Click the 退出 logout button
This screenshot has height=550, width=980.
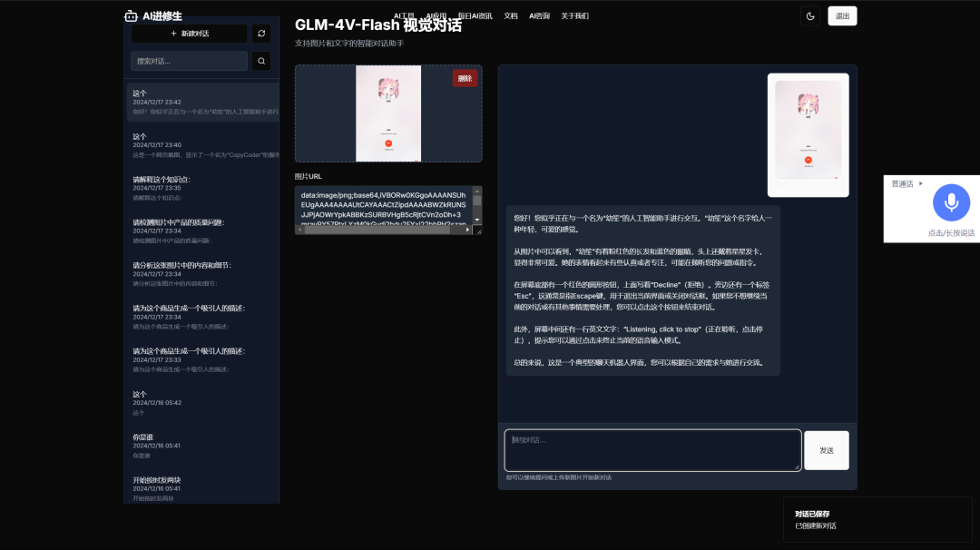[x=842, y=16]
